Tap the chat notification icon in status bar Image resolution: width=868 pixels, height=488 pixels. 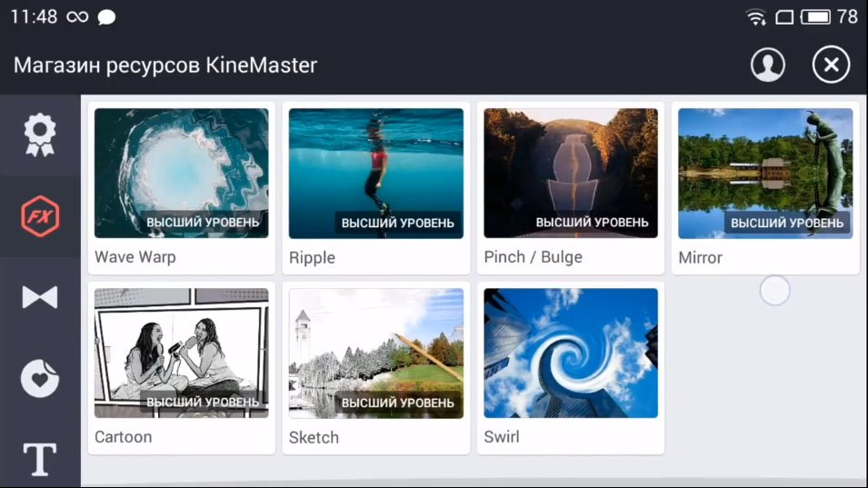[106, 17]
